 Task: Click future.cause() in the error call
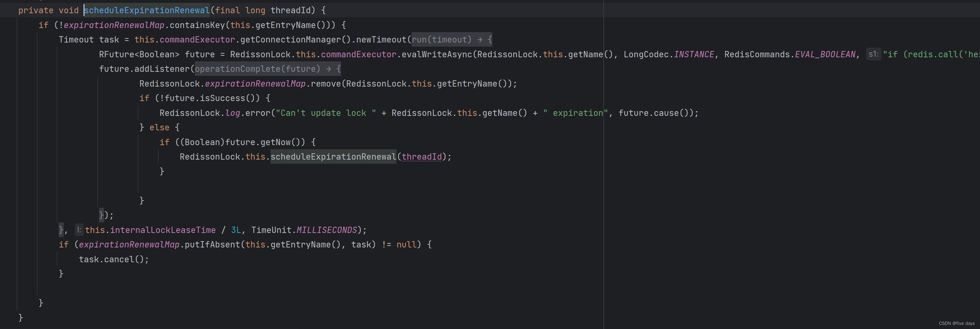pos(653,113)
